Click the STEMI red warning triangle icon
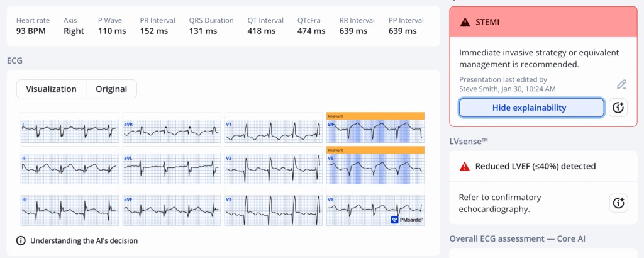This screenshot has width=644, height=258. click(465, 22)
